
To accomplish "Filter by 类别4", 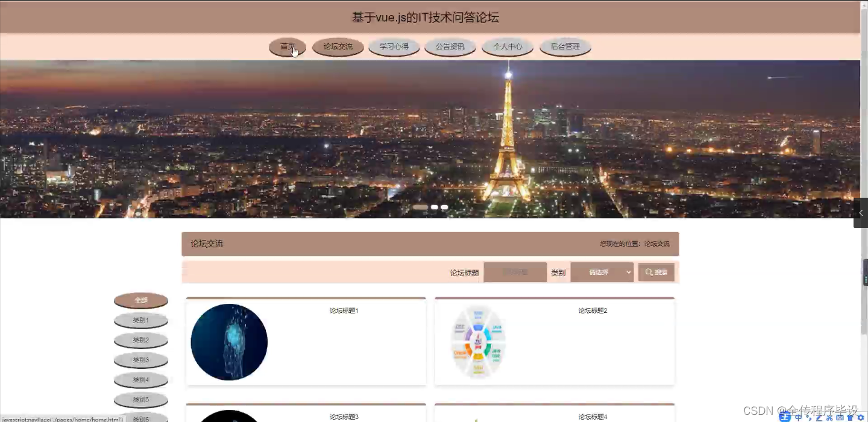I will [x=141, y=380].
